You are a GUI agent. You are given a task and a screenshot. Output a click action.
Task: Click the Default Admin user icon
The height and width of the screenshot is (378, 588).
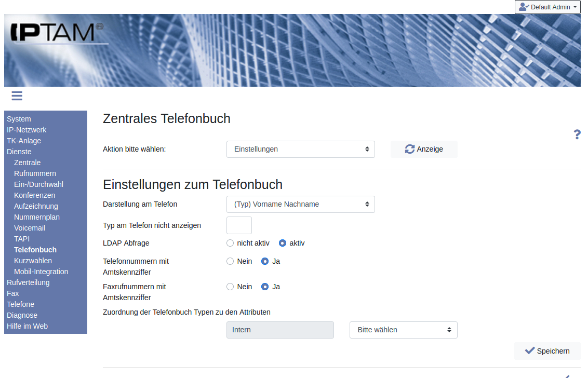524,7
